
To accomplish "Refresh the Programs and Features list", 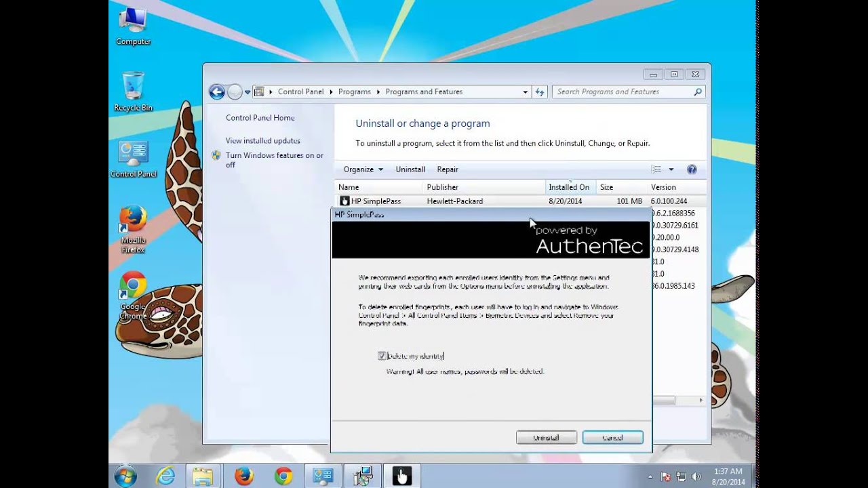I will pyautogui.click(x=540, y=91).
